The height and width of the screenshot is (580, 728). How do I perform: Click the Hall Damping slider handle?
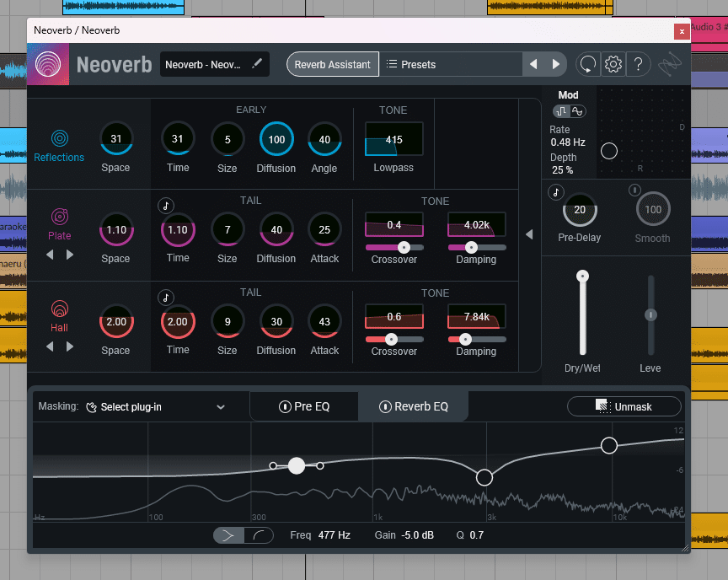pyautogui.click(x=465, y=340)
